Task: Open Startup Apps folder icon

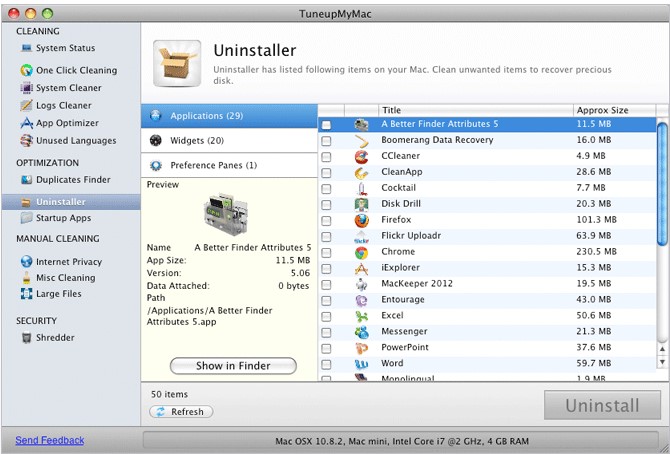Action: pos(26,218)
